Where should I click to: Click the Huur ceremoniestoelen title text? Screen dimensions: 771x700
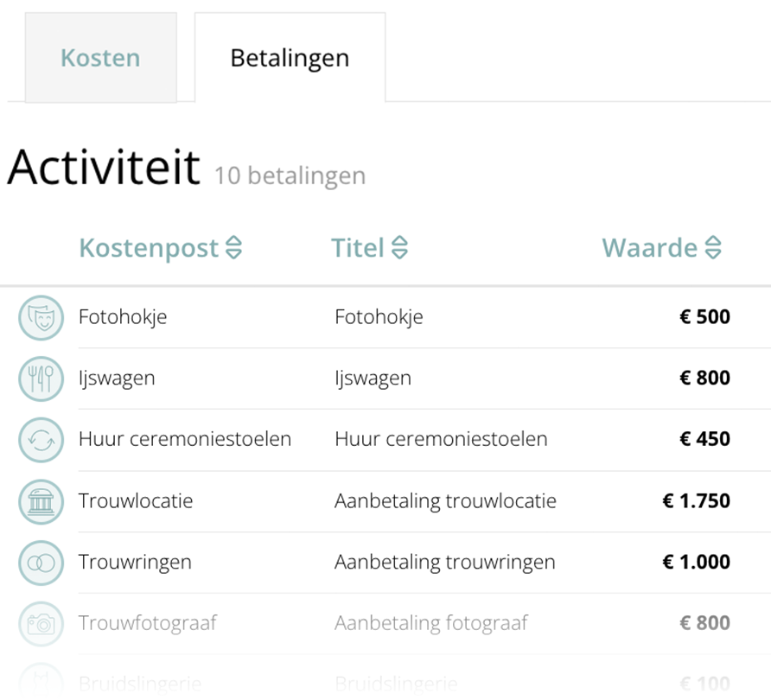pos(441,440)
